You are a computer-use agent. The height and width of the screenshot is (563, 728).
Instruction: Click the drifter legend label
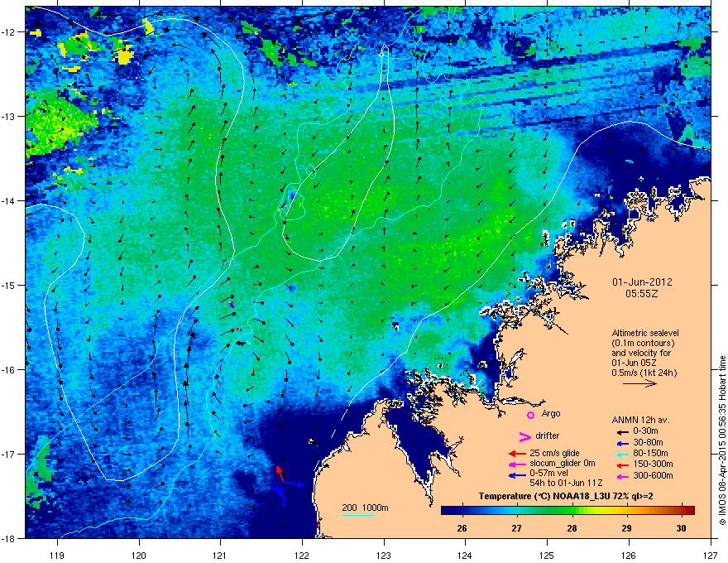pyautogui.click(x=548, y=435)
